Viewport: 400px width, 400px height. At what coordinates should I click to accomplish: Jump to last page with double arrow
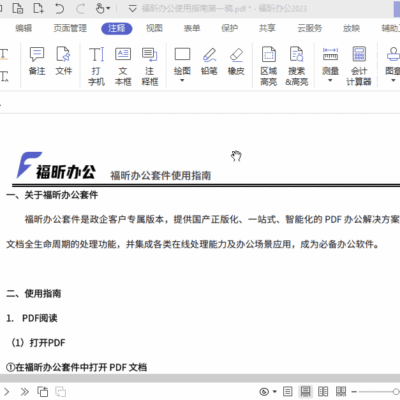24,391
